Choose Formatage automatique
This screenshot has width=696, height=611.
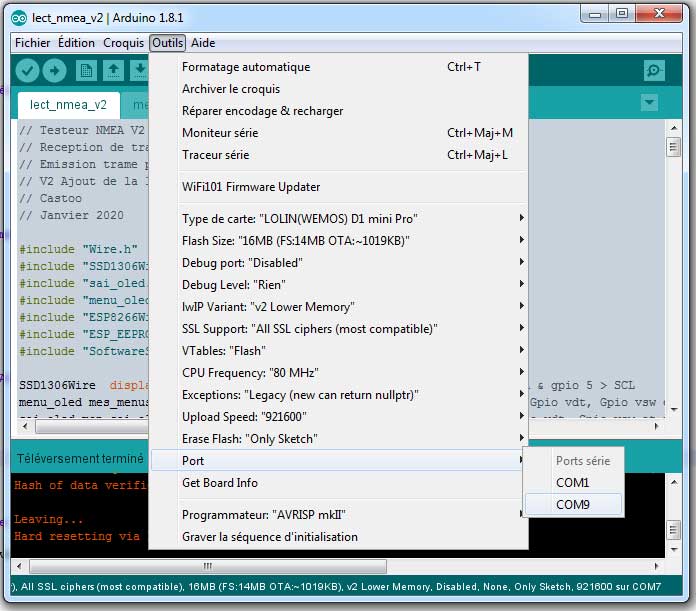[x=338, y=67]
